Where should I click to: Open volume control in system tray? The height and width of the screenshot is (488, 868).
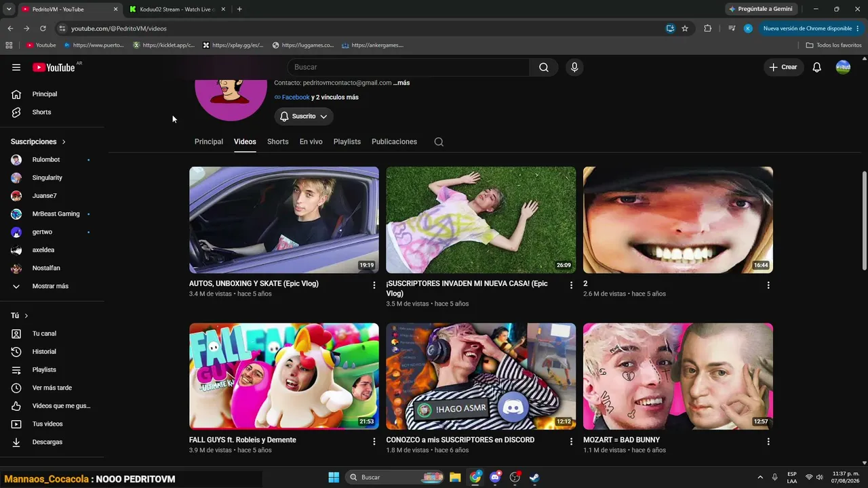click(x=820, y=477)
